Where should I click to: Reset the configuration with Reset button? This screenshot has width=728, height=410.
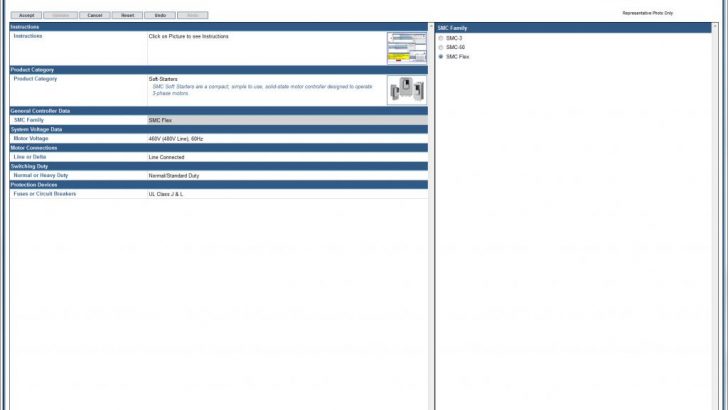[x=127, y=15]
